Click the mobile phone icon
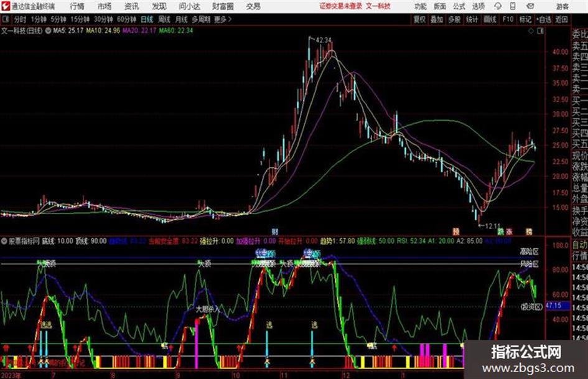The height and width of the screenshot is (379, 588). [x=513, y=6]
